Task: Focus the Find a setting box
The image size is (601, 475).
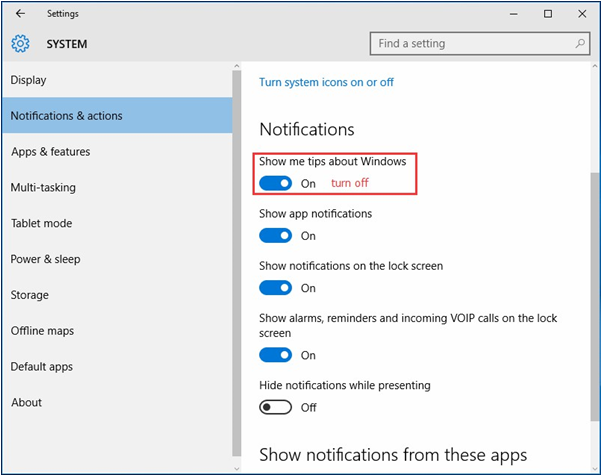Action: 479,44
